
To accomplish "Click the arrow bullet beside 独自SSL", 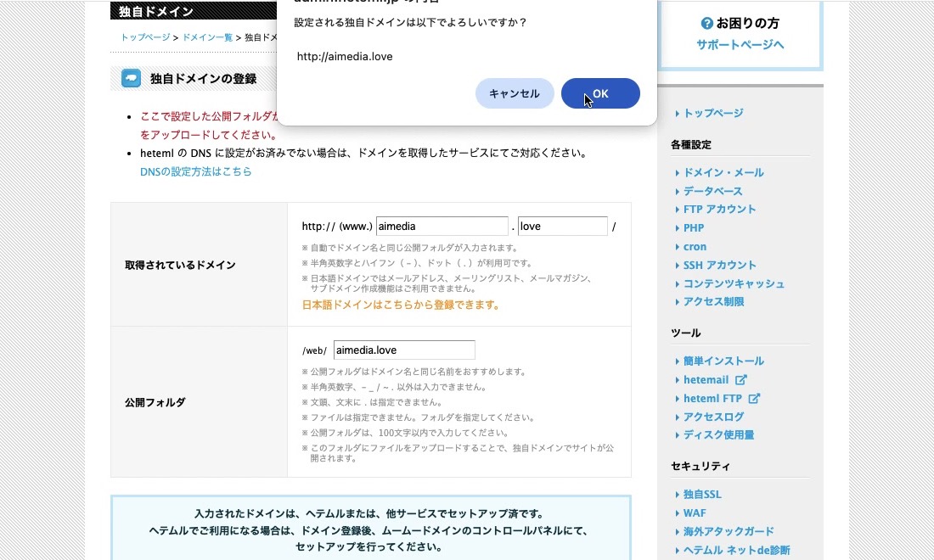I will (x=678, y=496).
